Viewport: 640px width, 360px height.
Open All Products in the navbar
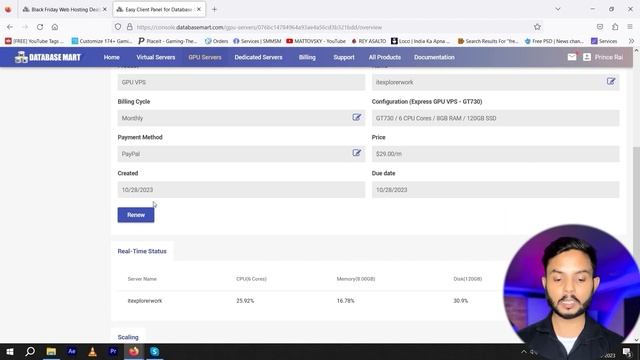click(x=384, y=57)
